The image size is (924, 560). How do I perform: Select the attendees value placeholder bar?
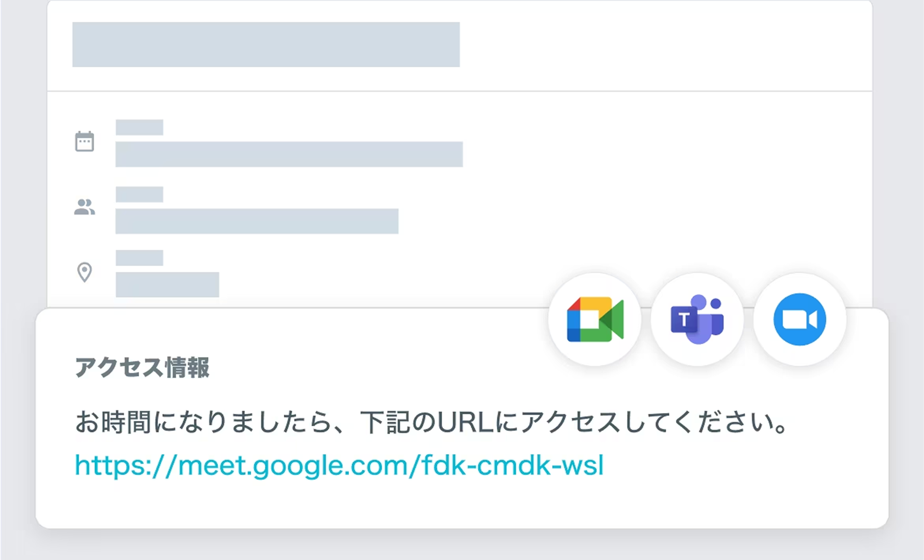point(257,221)
